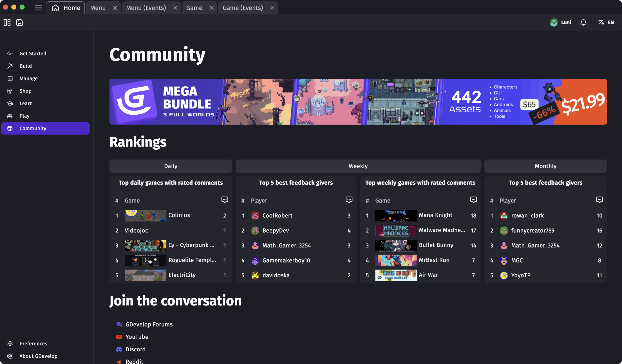Open the main hamburger menu
Image resolution: width=622 pixels, height=364 pixels.
[x=38, y=8]
